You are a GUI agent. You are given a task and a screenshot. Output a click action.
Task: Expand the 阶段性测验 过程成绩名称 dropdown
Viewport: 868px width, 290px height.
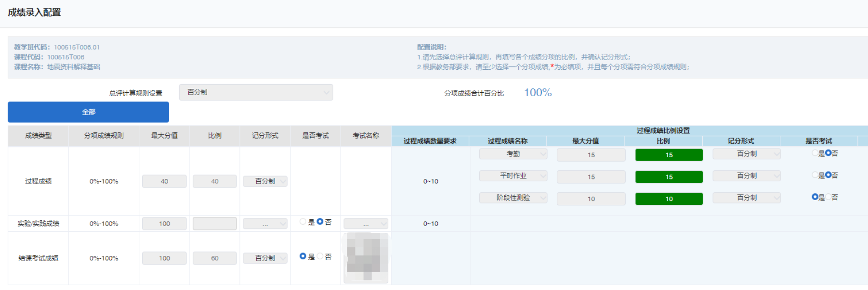(513, 198)
